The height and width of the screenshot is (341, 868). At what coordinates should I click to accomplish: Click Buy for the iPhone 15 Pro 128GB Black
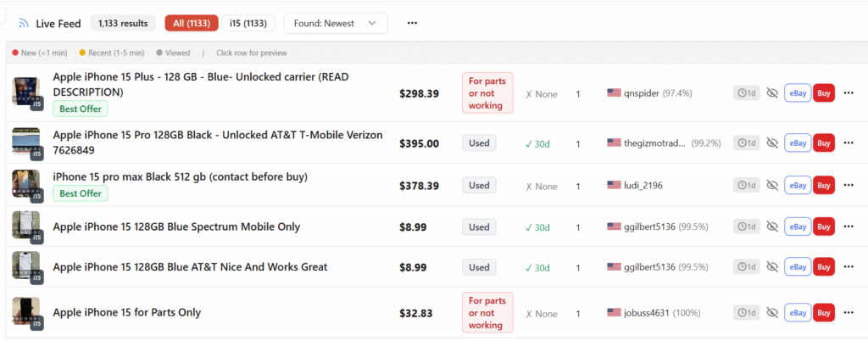823,143
